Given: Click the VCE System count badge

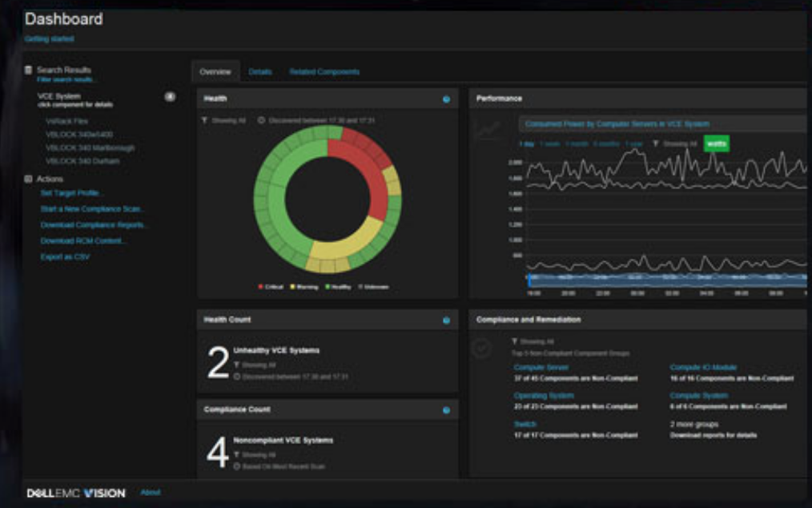Looking at the screenshot, I should [x=170, y=97].
